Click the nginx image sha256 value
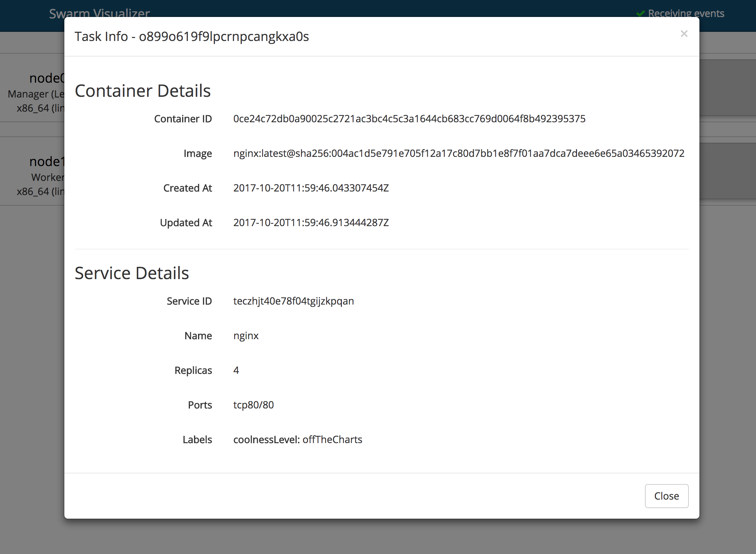This screenshot has width=756, height=554. point(459,153)
